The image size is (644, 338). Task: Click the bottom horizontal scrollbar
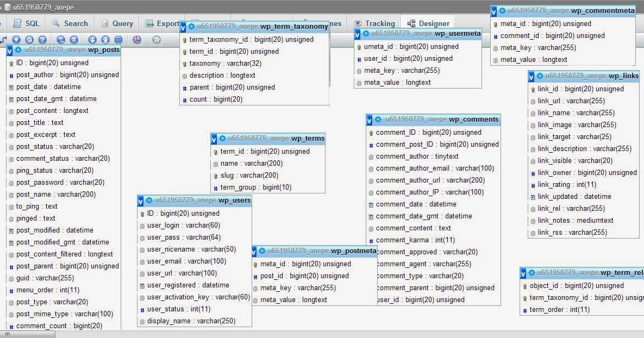[27, 335]
